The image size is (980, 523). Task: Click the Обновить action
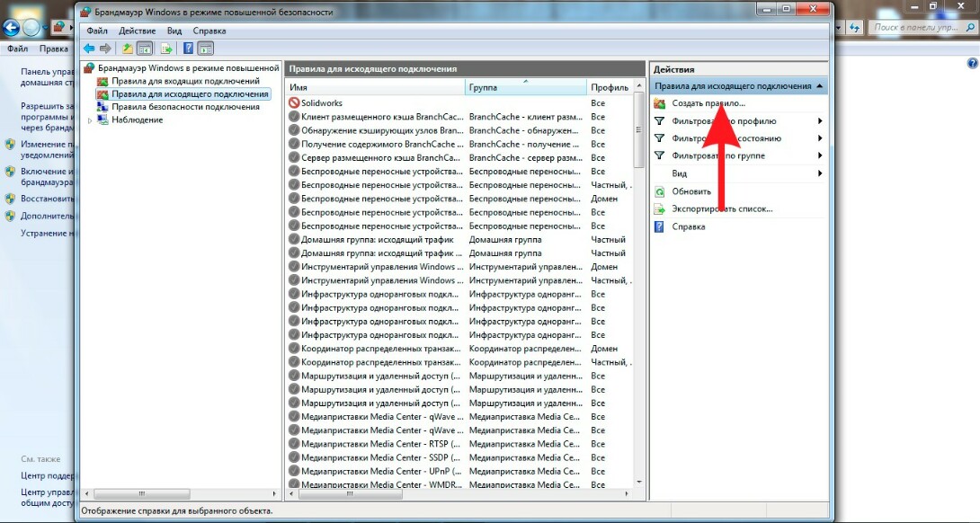[691, 191]
